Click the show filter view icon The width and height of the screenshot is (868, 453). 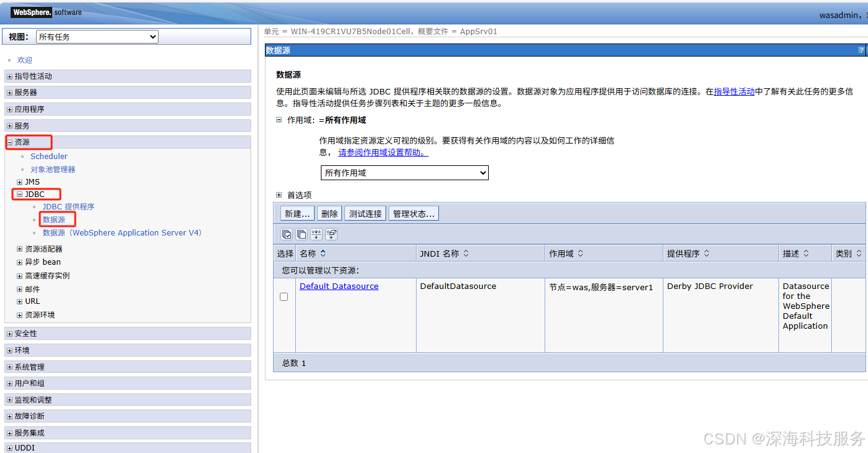(x=316, y=234)
